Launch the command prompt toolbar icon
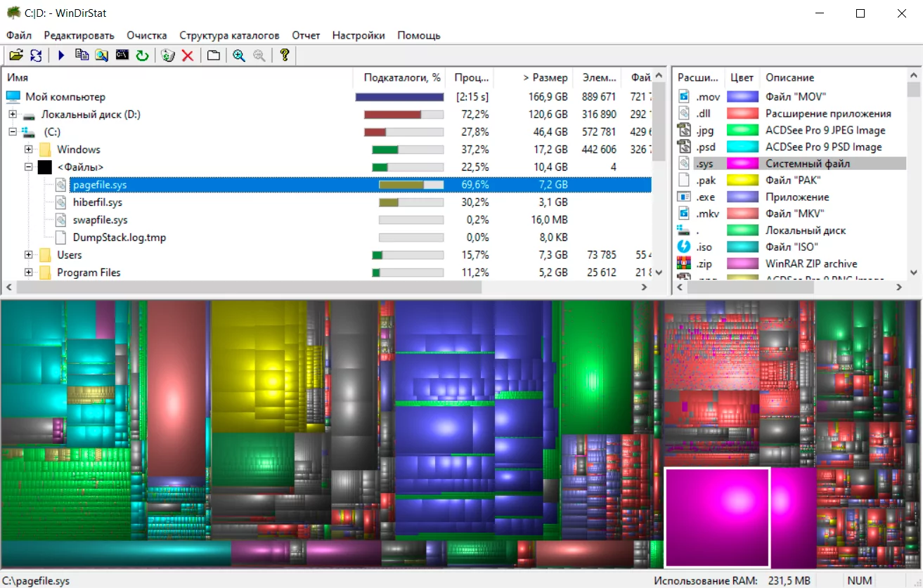 122,55
